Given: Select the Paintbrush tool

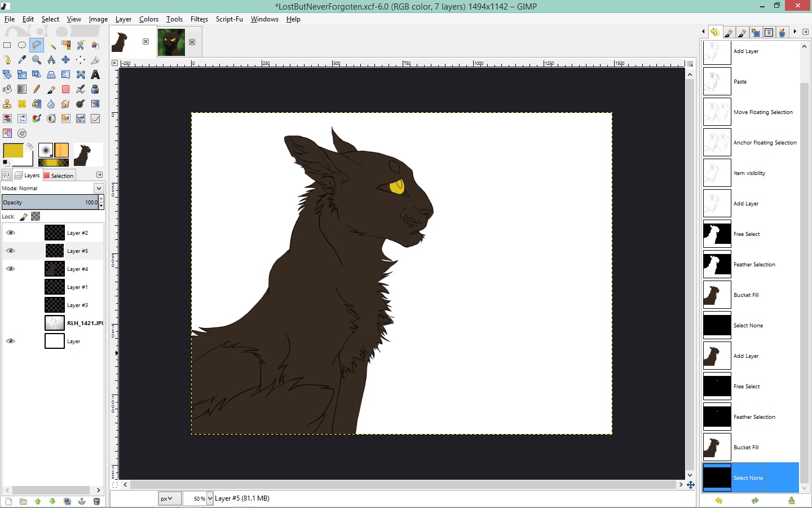Looking at the screenshot, I should (51, 89).
